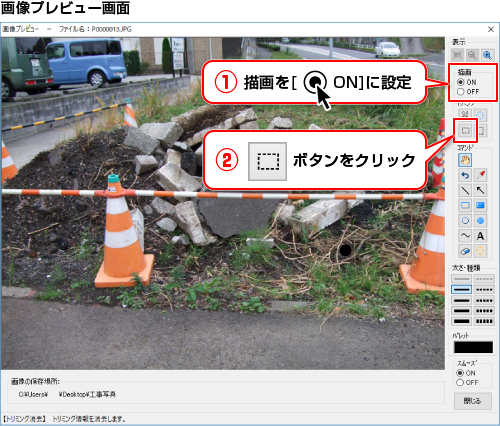
Task: Click the blue undo arrow icon
Action: click(x=465, y=175)
